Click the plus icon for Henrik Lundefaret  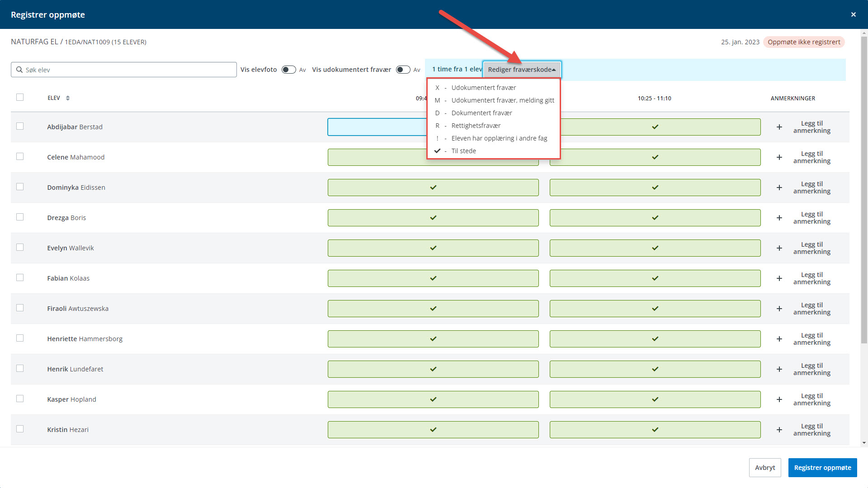(779, 369)
